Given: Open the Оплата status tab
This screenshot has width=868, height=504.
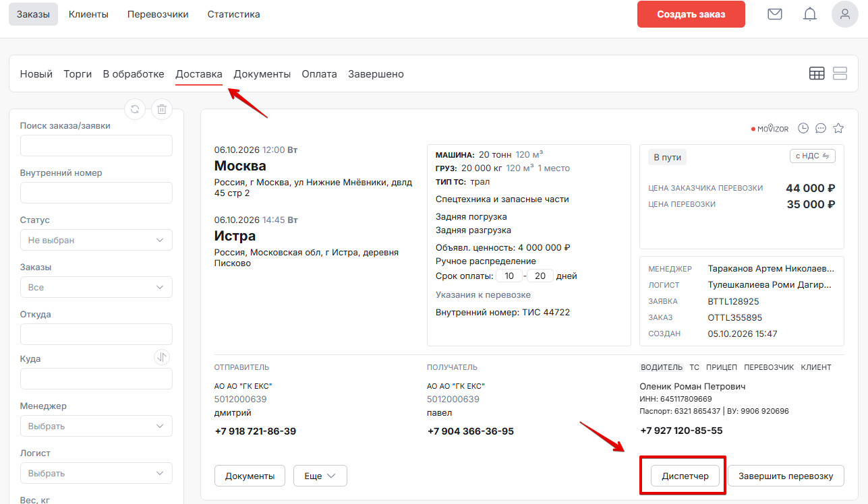Looking at the screenshot, I should point(319,74).
